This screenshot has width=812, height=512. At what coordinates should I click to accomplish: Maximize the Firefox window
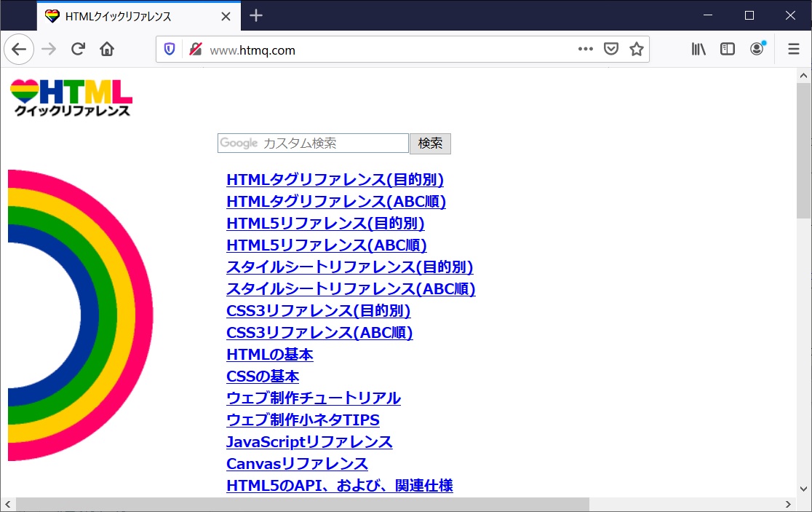pos(749,15)
